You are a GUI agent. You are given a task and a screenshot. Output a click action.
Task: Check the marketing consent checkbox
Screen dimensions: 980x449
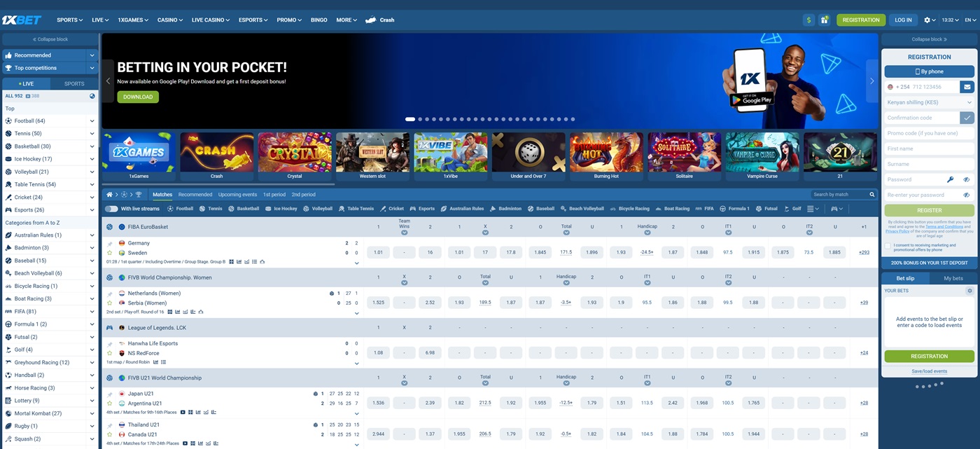coord(888,246)
